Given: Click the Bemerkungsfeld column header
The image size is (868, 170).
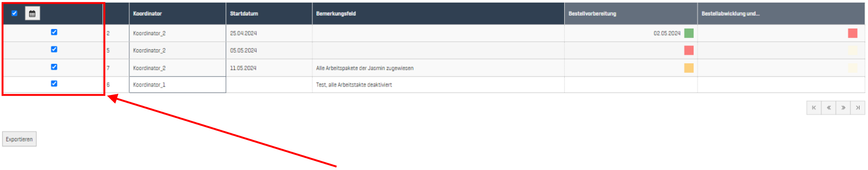Looking at the screenshot, I should pyautogui.click(x=336, y=14).
